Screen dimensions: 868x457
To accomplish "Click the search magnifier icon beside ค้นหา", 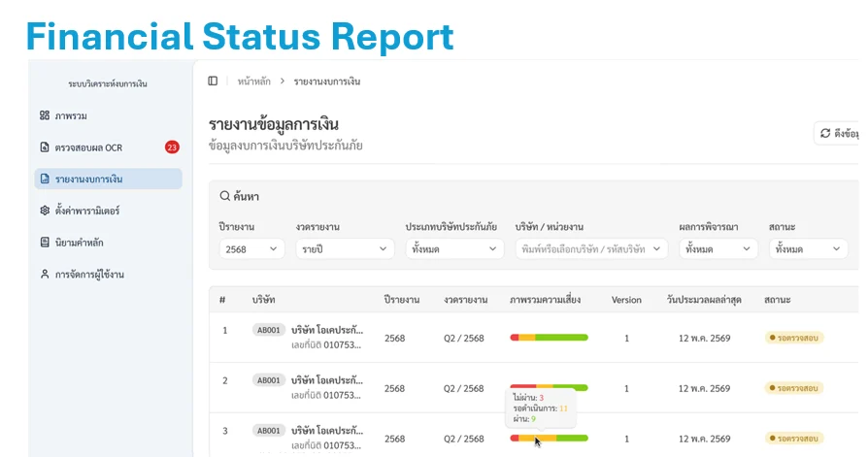I will (x=224, y=196).
